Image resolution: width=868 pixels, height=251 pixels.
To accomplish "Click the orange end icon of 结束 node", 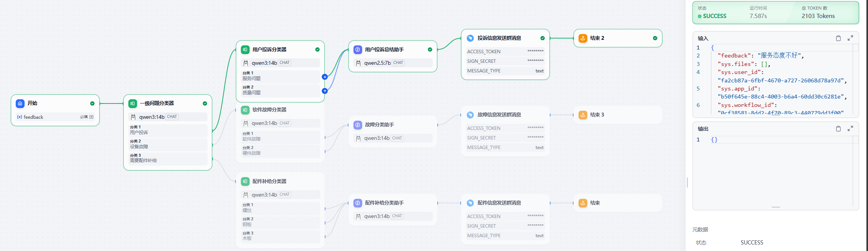I will click(583, 203).
